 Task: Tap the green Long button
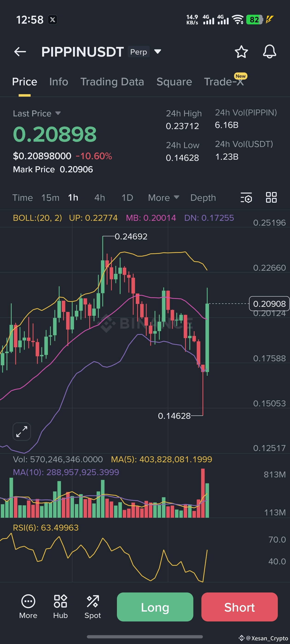(155, 607)
